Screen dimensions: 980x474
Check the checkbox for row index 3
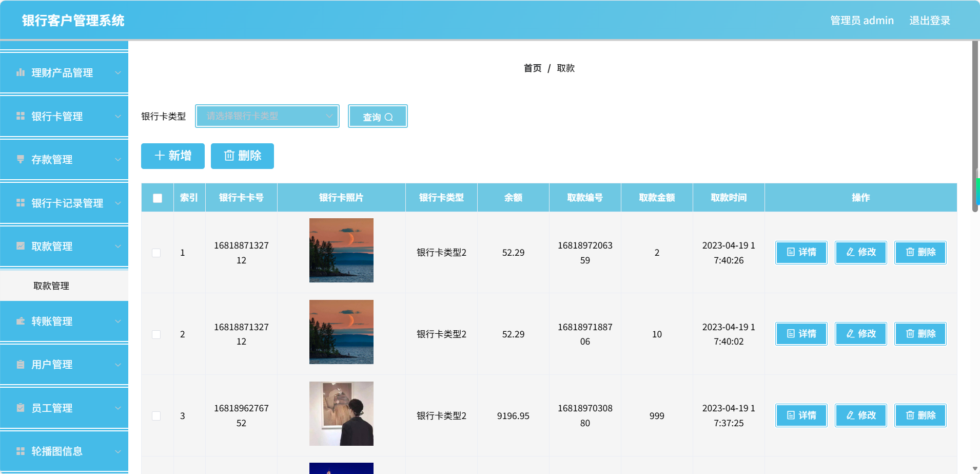coord(156,416)
